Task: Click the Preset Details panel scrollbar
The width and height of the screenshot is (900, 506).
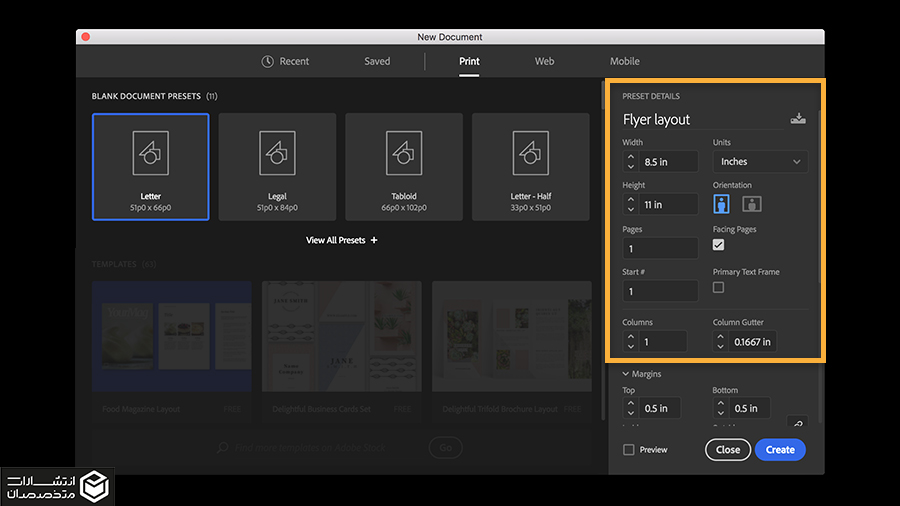Action: (819, 195)
